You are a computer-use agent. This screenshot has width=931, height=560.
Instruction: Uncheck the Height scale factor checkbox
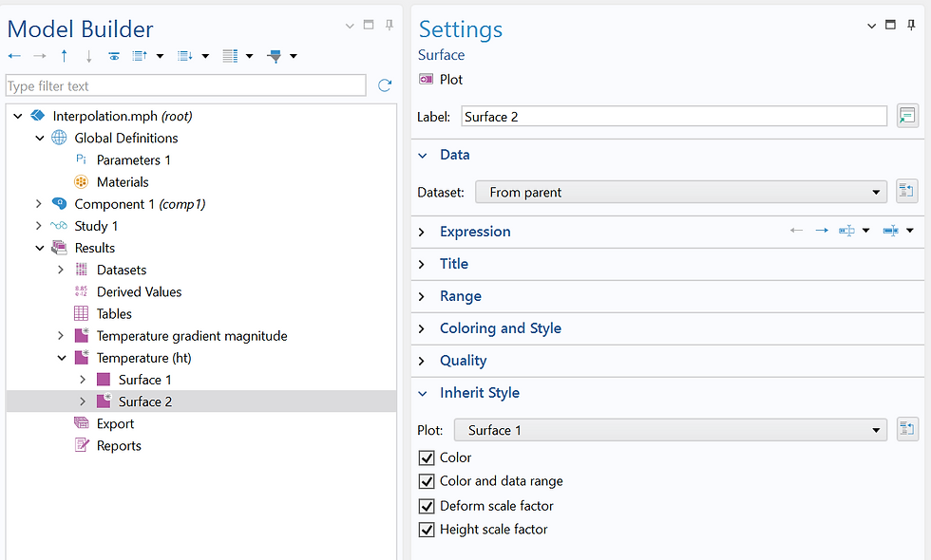tap(427, 530)
